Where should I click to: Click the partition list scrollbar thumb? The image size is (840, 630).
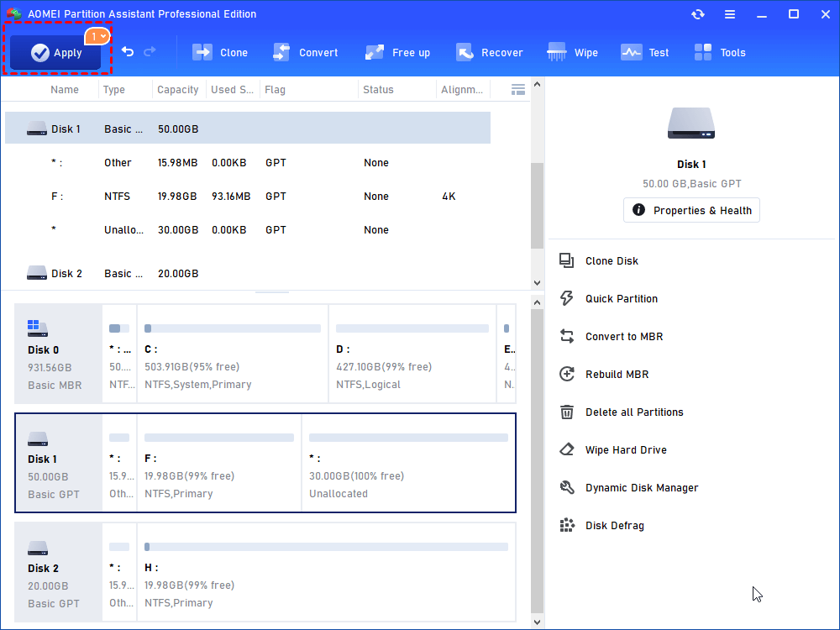coord(537,206)
